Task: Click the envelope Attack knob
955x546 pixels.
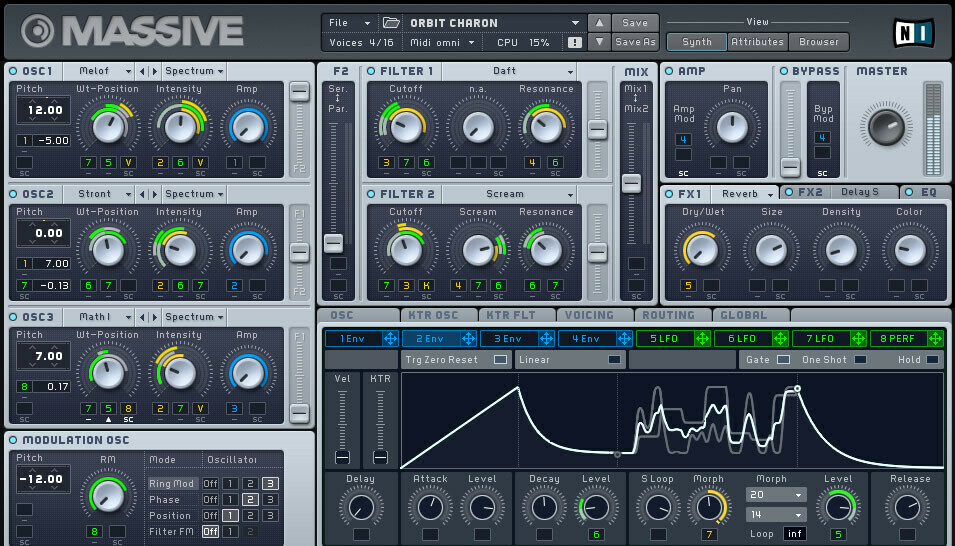Action: (431, 507)
